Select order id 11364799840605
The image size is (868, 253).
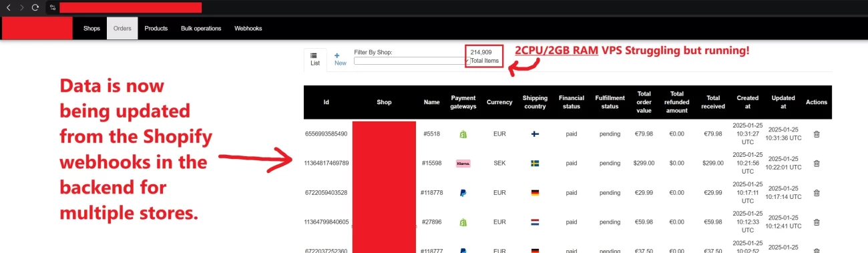click(x=327, y=222)
